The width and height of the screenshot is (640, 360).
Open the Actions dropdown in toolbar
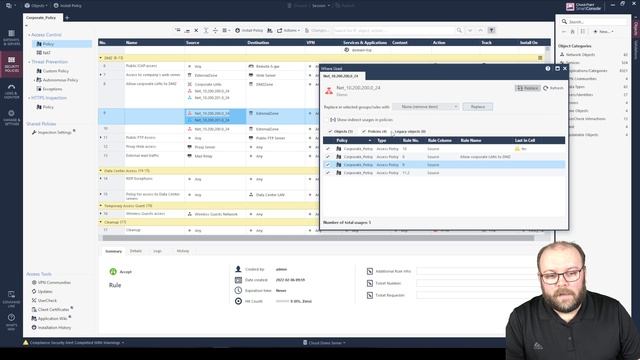(289, 31)
